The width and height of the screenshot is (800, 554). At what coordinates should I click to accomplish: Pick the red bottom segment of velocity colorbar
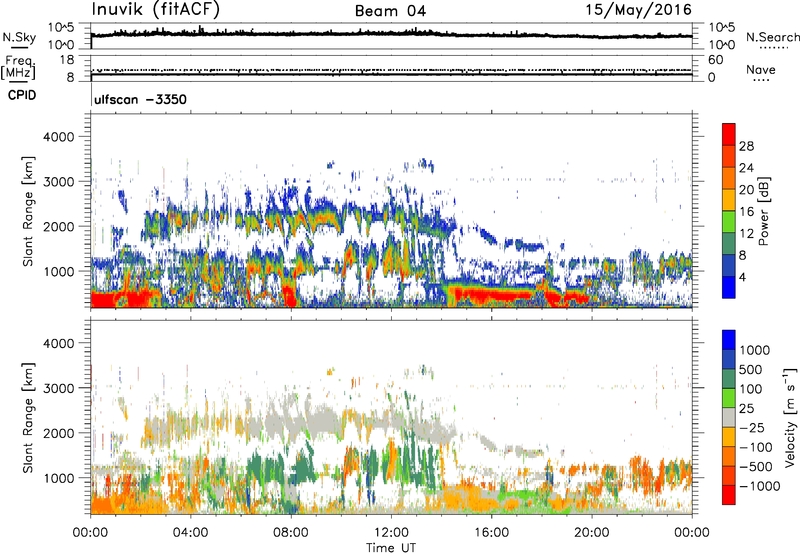(x=729, y=495)
